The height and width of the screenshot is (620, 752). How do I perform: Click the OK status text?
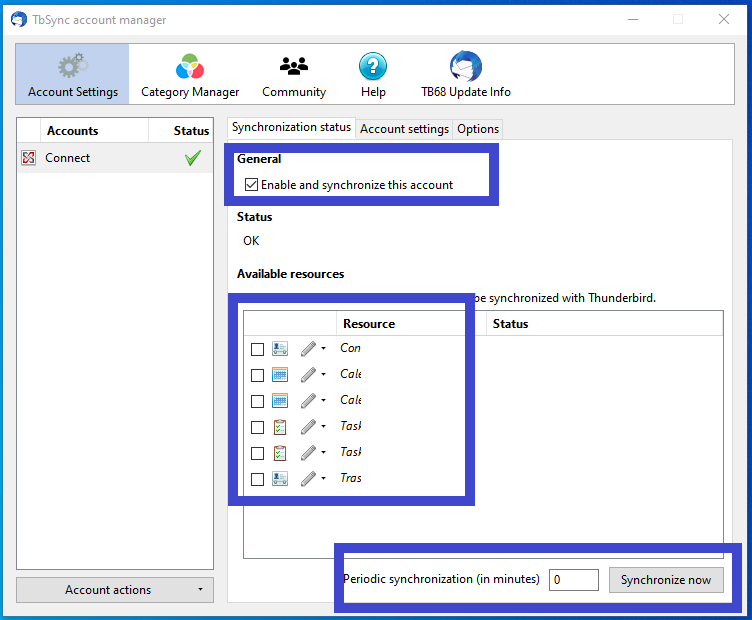(x=251, y=241)
